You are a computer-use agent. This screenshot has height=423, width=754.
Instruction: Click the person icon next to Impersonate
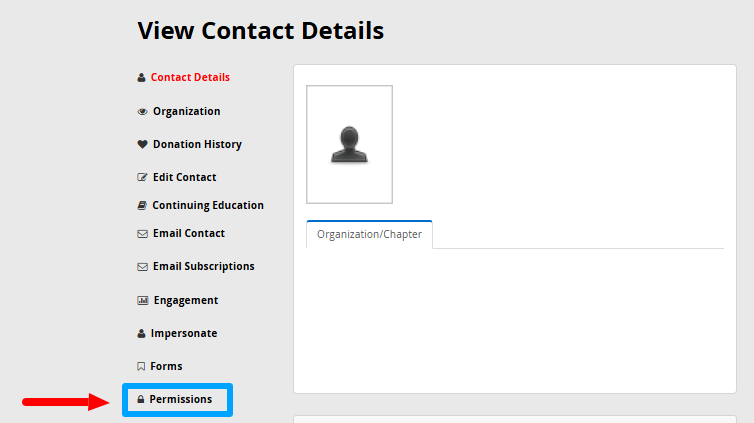(x=141, y=334)
